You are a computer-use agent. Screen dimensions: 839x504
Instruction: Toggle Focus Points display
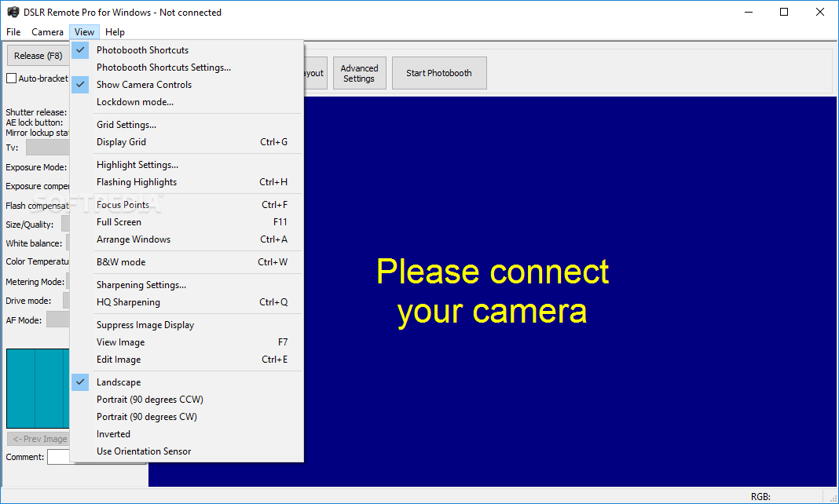click(187, 205)
